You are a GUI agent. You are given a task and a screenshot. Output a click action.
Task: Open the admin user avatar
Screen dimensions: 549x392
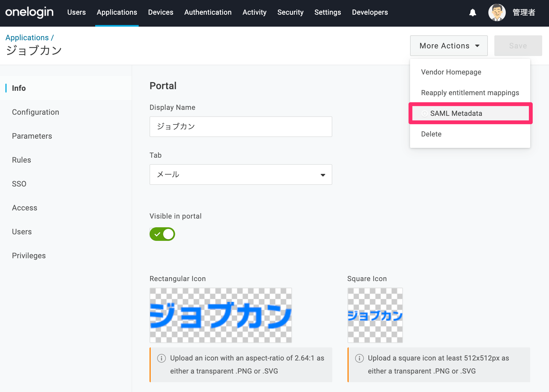coord(497,13)
